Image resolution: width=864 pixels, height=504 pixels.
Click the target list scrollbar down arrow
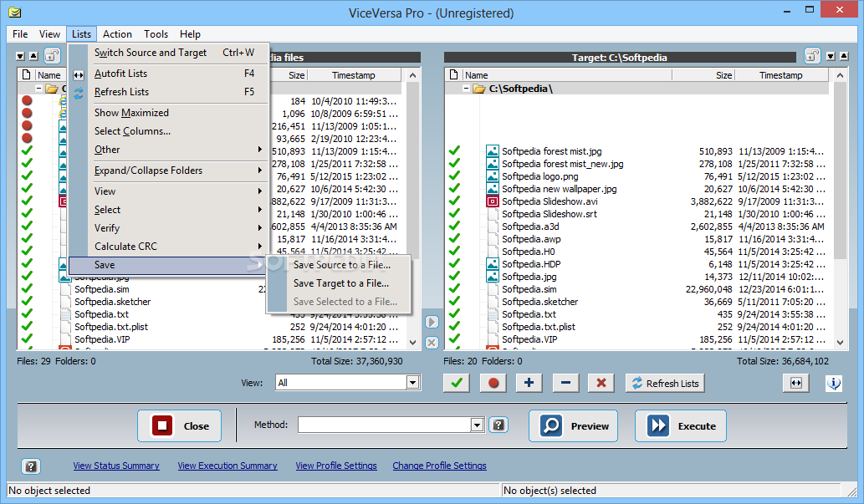[840, 342]
